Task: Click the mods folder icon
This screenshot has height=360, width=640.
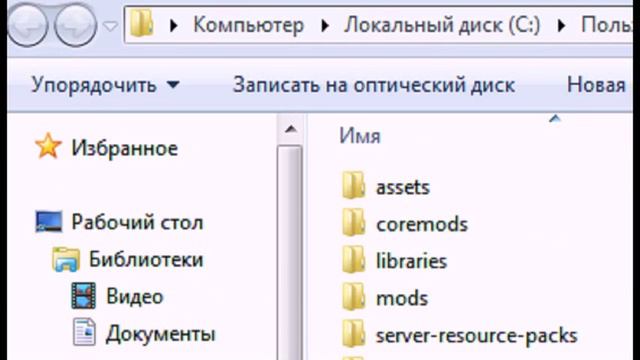Action: point(353,296)
